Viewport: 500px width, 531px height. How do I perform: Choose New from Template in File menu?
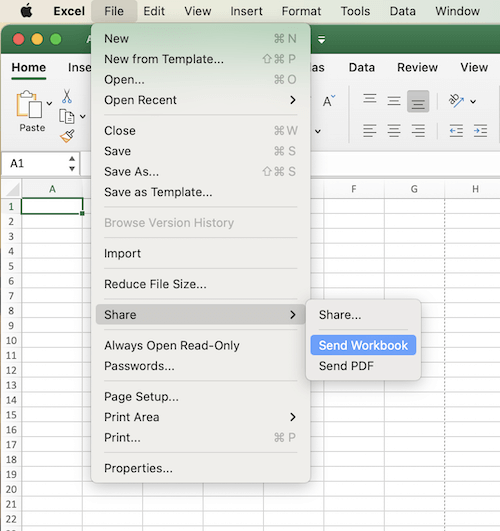[x=200, y=59]
